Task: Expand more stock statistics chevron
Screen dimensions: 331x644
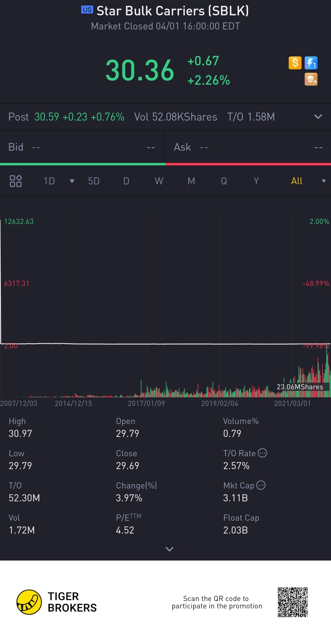Action: click(x=169, y=549)
